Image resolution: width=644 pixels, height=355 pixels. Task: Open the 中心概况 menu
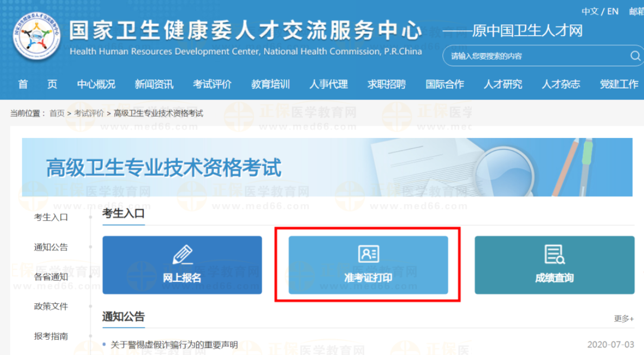pyautogui.click(x=96, y=84)
